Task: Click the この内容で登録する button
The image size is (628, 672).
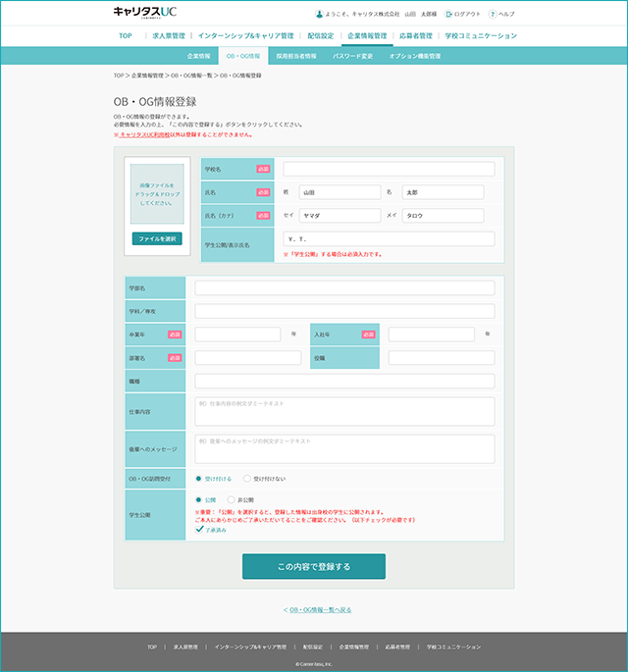Action: click(314, 567)
